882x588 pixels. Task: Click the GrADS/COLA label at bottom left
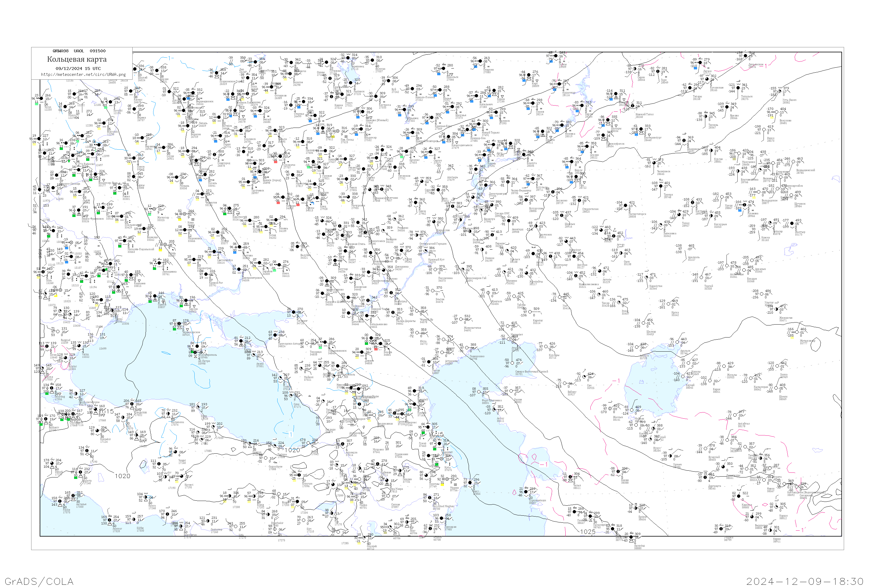click(39, 581)
